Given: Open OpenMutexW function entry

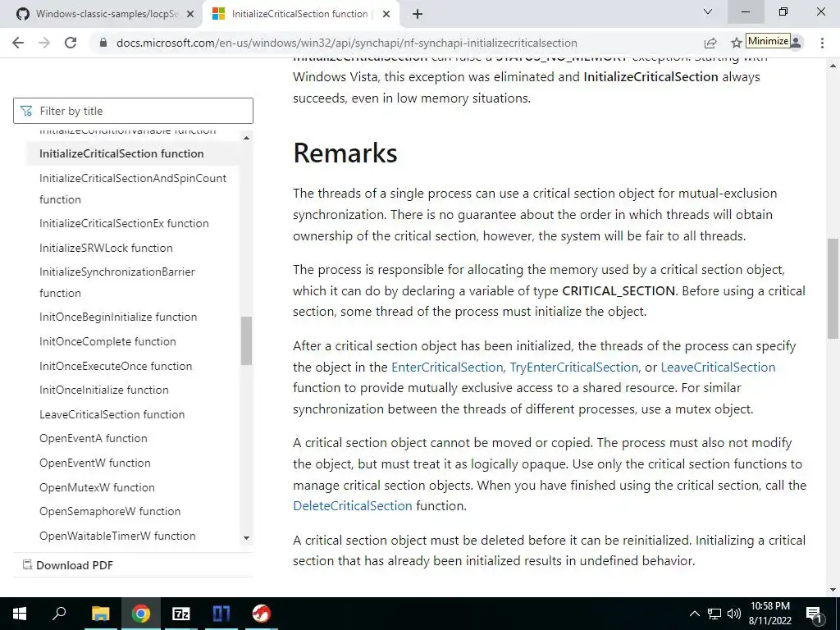Looking at the screenshot, I should pos(97,487).
